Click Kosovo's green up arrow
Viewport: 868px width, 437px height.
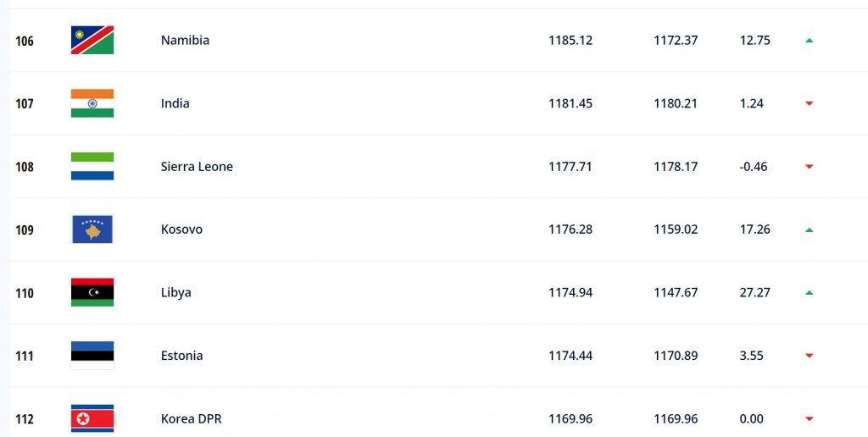pos(810,230)
